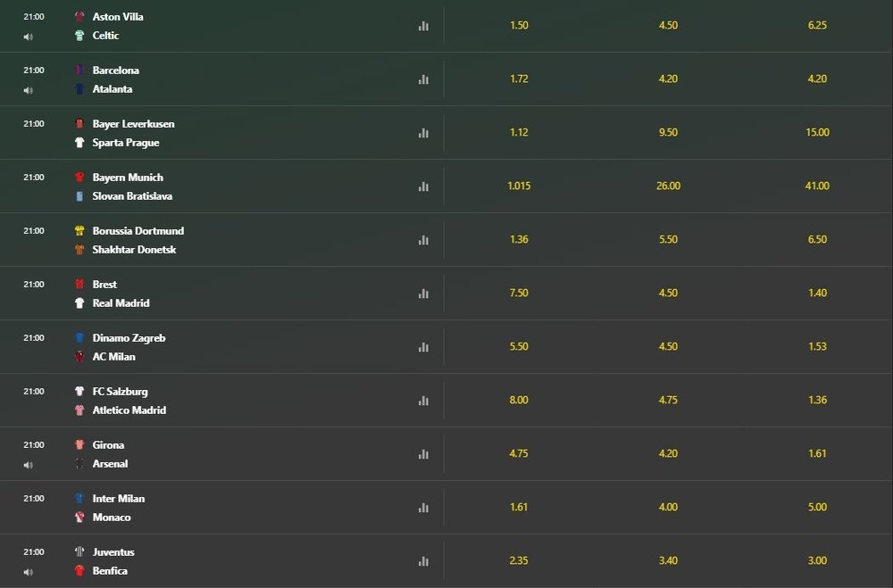Click audio commentary icon for Girona vs Arsenal
This screenshot has width=893, height=588.
point(28,465)
